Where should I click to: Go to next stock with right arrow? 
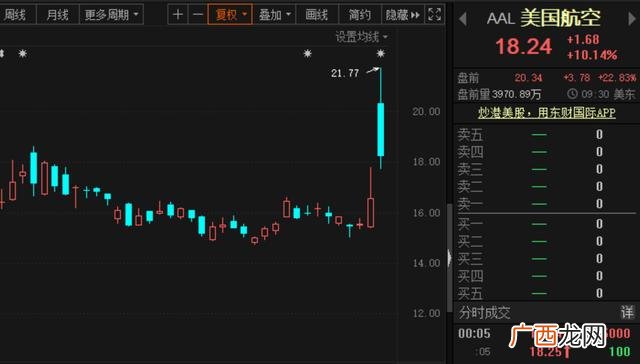tap(631, 19)
